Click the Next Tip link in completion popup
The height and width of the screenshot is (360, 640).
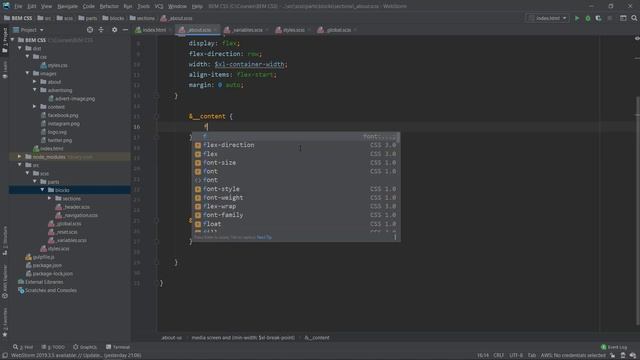tap(264, 237)
